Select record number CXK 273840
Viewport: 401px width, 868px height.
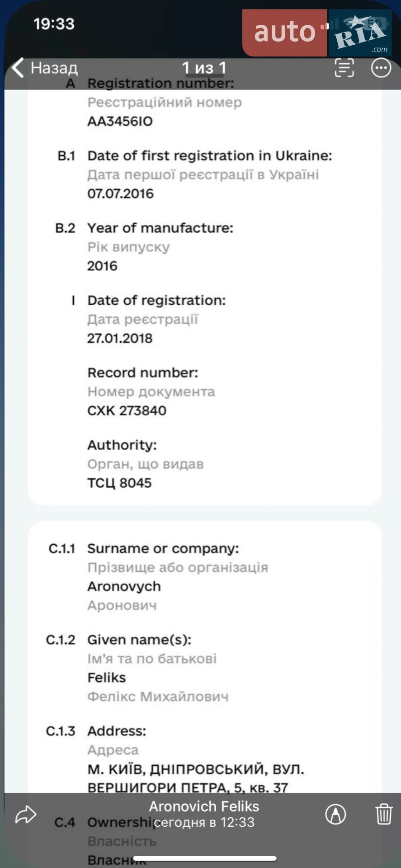127,410
